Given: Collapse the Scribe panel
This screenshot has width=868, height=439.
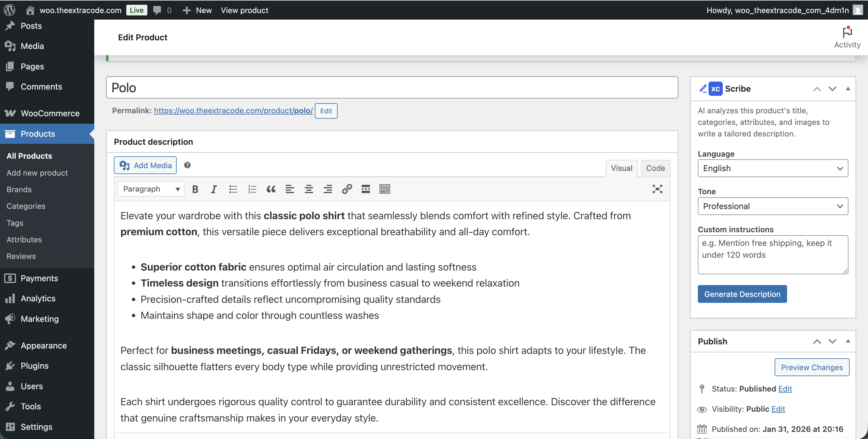Looking at the screenshot, I should click(x=848, y=88).
